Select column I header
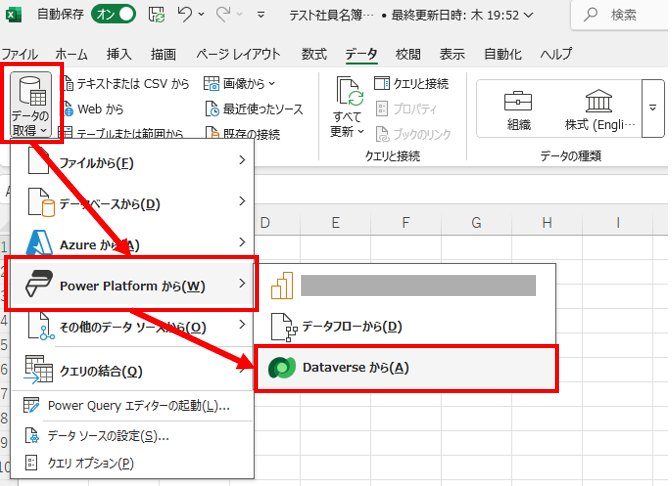The width and height of the screenshot is (672, 486). pos(618,223)
